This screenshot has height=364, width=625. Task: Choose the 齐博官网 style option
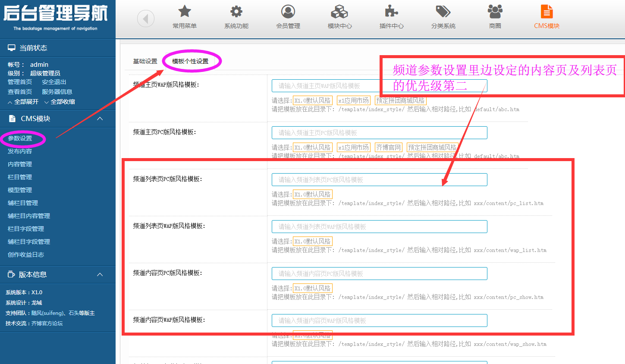tap(388, 147)
